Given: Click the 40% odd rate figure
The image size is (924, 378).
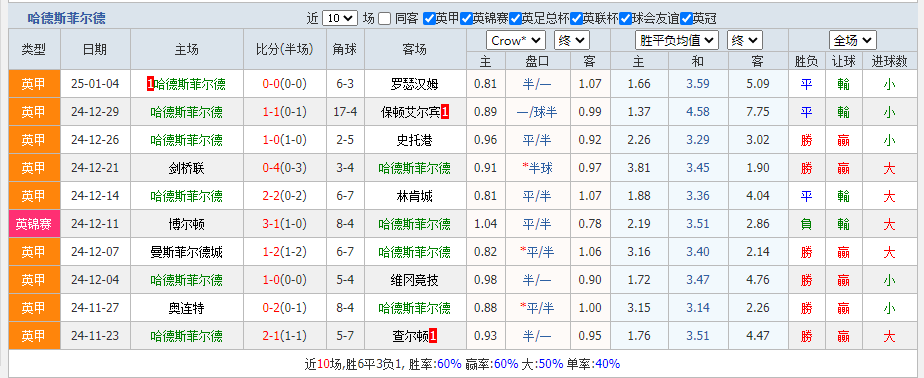Looking at the screenshot, I should pos(608,364).
